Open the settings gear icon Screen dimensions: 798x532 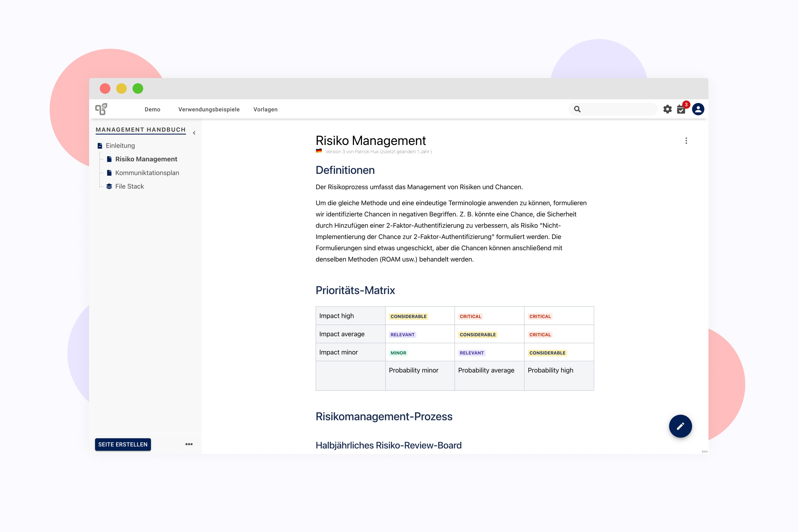(x=667, y=109)
